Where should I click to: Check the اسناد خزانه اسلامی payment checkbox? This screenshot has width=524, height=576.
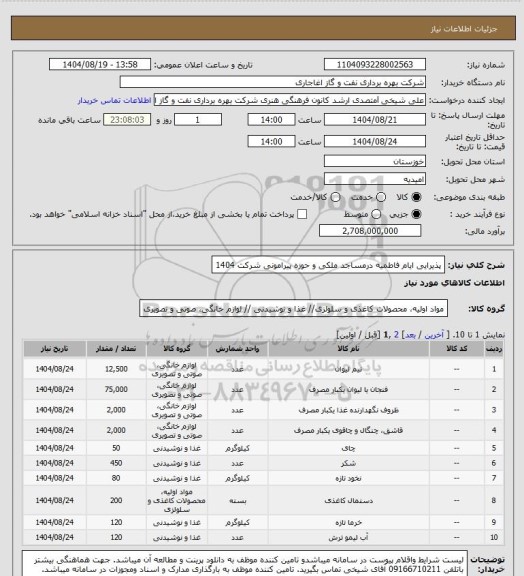coord(302,214)
